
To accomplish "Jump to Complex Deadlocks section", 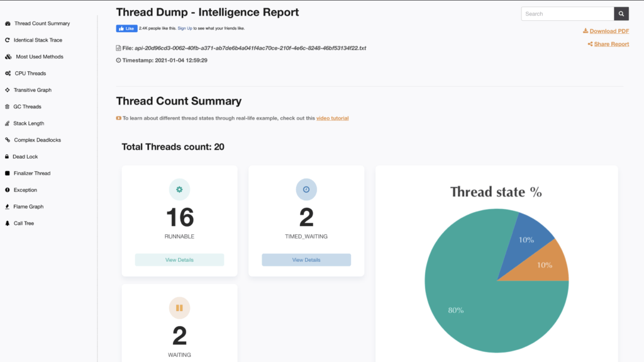I will [37, 140].
